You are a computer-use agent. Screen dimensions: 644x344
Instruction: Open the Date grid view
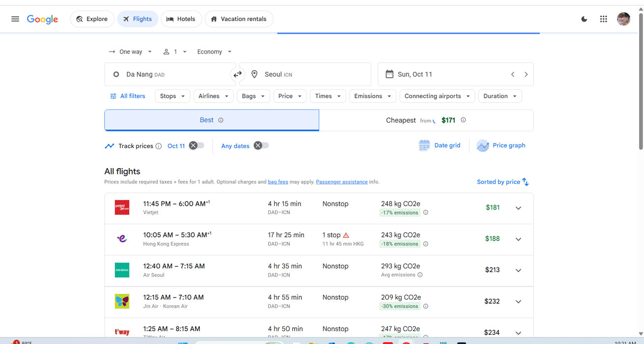440,145
